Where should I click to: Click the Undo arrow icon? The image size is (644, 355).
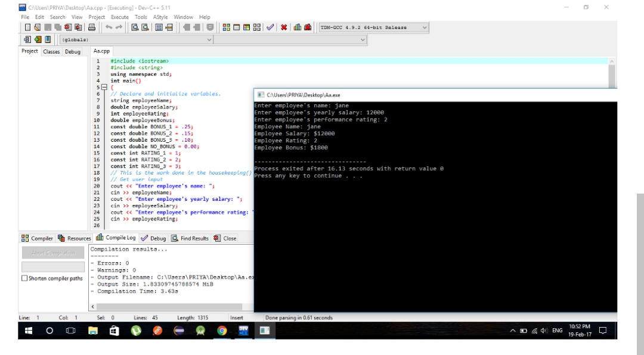110,27
